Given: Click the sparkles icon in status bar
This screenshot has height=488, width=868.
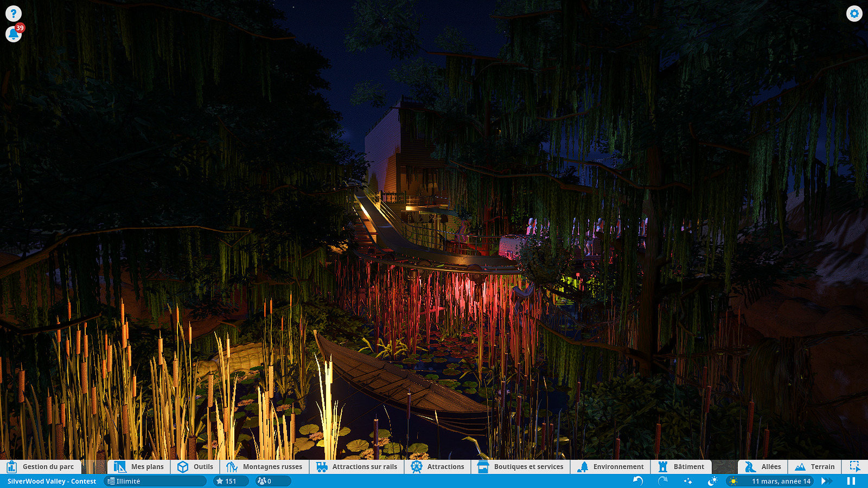Looking at the screenshot, I should (x=688, y=481).
